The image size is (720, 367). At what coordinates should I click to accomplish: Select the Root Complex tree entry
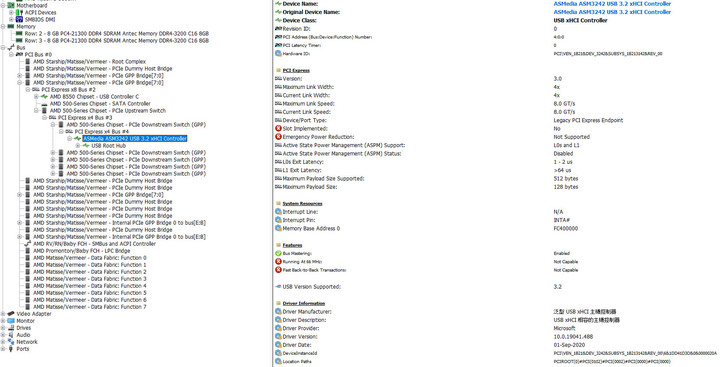[x=89, y=62]
